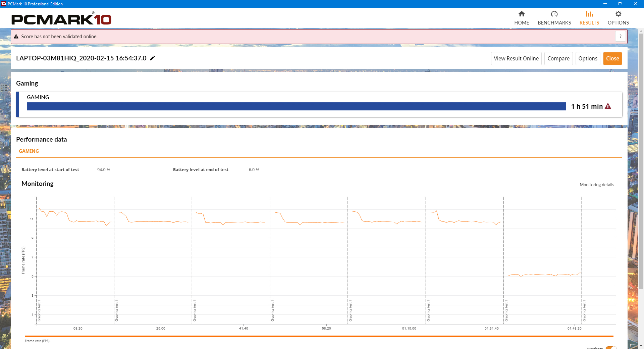Click the 'Performance data' heading
Viewport: 644px width, 349px height.
[42, 139]
